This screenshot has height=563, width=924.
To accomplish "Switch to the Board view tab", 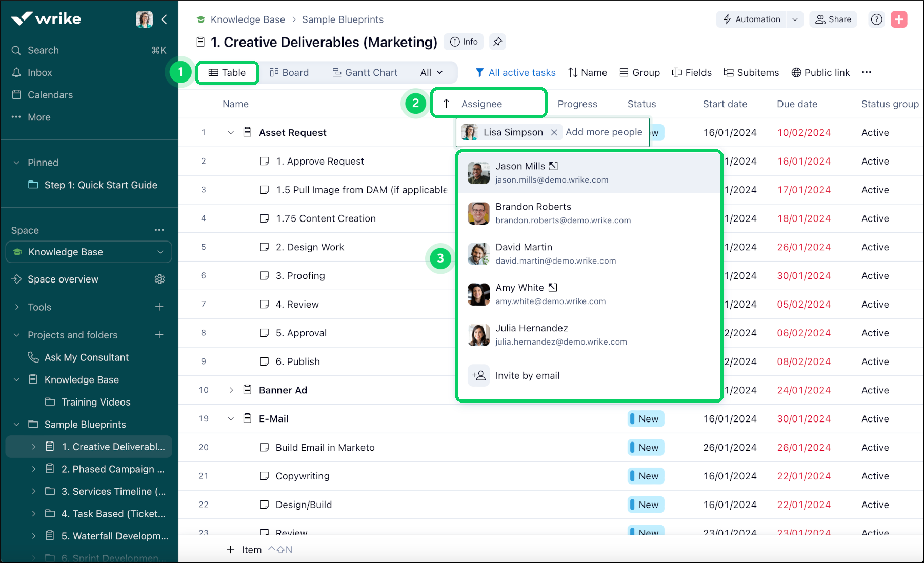I will click(289, 72).
